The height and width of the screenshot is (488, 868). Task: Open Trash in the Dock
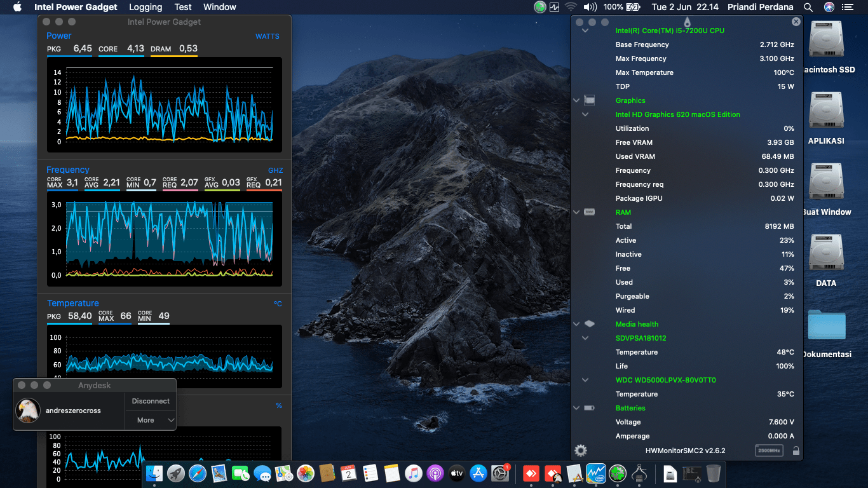point(714,473)
